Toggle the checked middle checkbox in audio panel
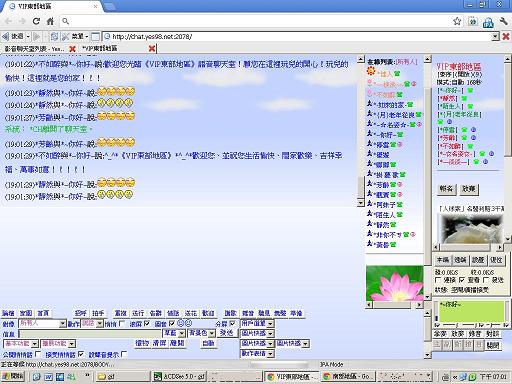Image resolution: width=512 pixels, height=384 pixels. pyautogui.click(x=462, y=280)
